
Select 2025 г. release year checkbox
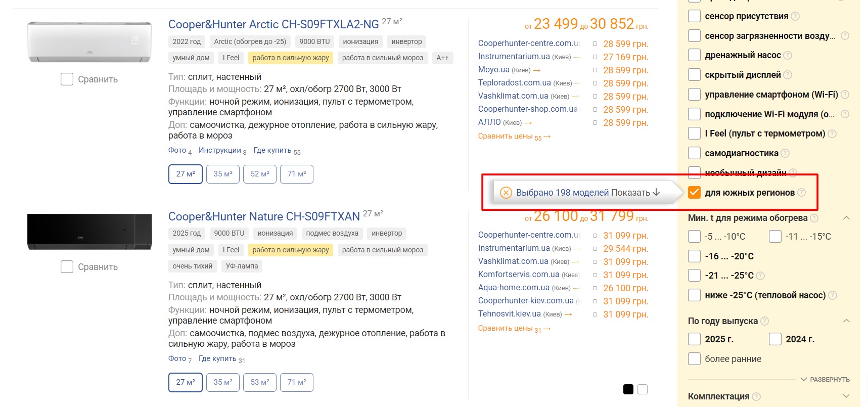click(695, 339)
